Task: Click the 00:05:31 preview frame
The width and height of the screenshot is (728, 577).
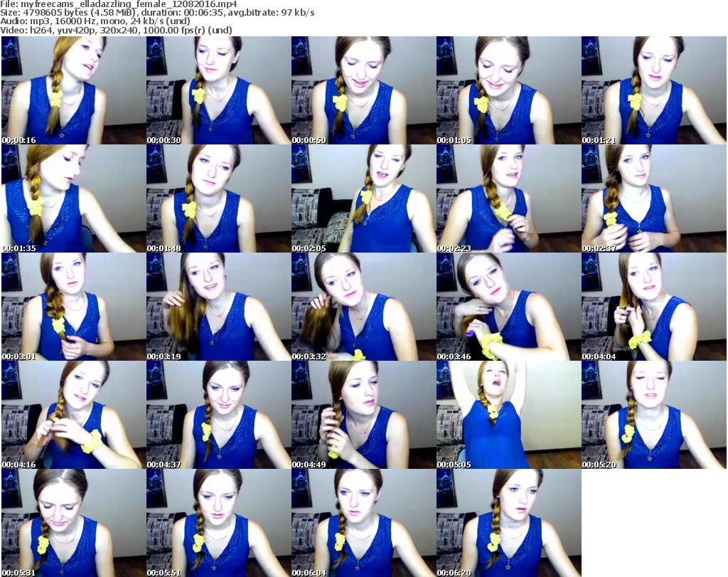Action: (x=73, y=523)
